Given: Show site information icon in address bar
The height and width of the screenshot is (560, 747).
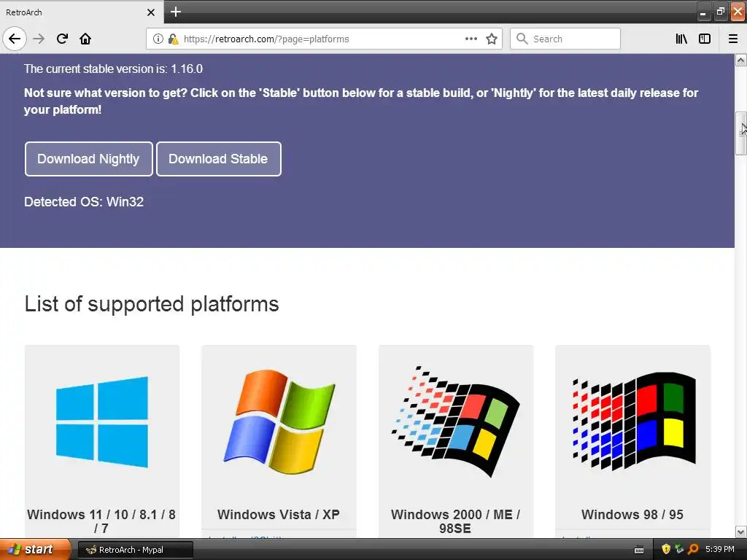Looking at the screenshot, I should click(x=158, y=39).
